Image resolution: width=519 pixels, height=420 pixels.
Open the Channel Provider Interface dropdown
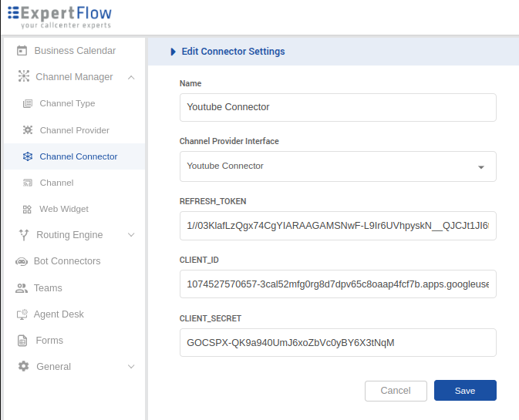[337, 166]
